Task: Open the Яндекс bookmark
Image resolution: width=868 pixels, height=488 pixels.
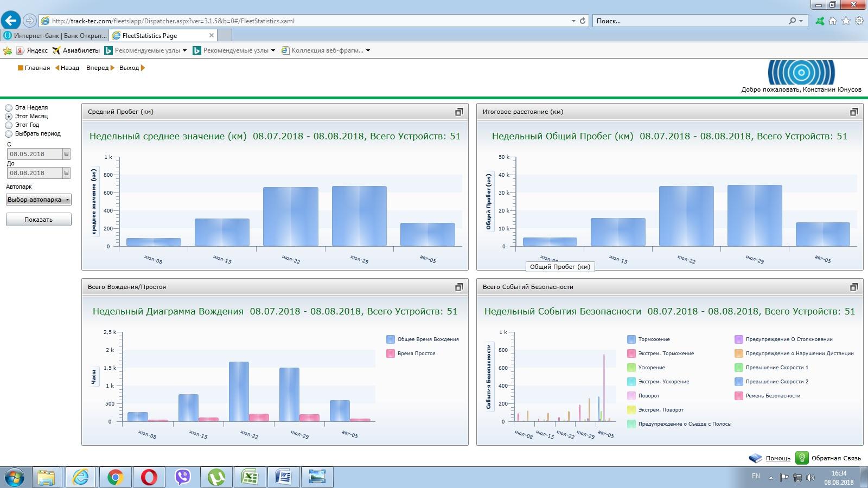Action: coord(32,50)
